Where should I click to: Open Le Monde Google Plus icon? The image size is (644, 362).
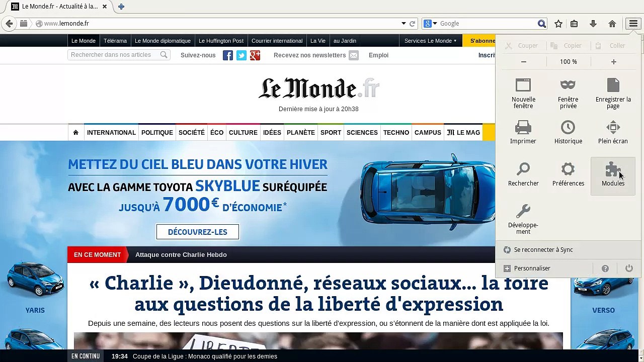point(255,55)
